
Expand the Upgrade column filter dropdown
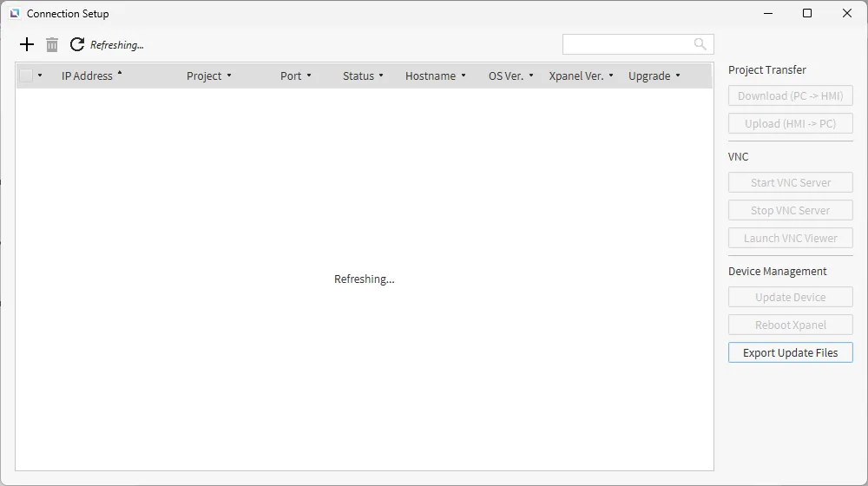click(x=678, y=76)
